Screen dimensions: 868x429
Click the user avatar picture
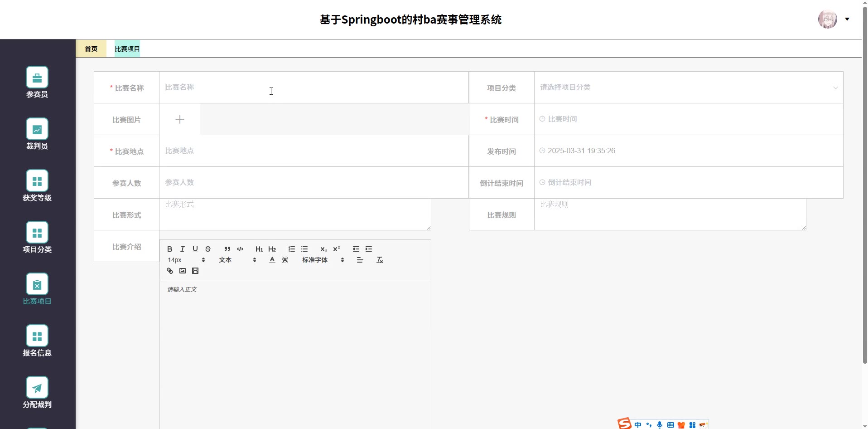point(828,19)
